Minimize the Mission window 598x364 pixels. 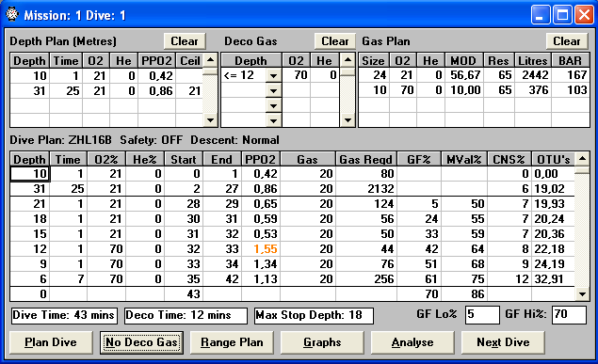coord(540,15)
